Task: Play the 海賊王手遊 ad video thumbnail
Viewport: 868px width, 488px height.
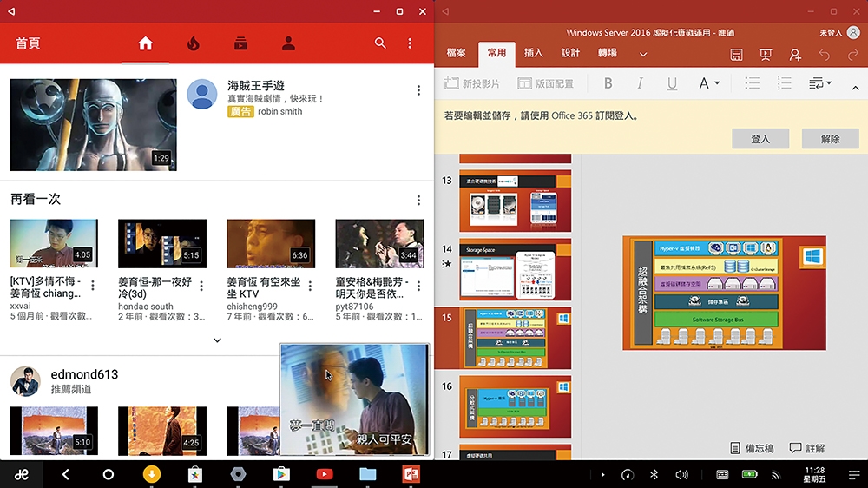Action: [x=94, y=125]
